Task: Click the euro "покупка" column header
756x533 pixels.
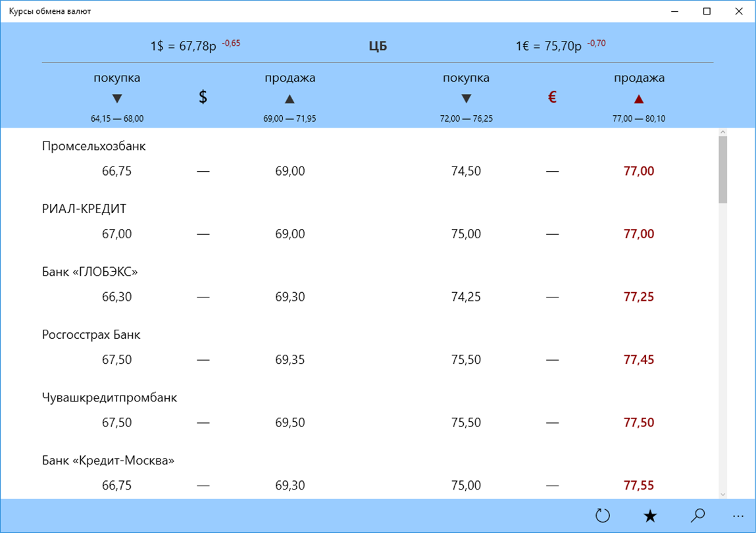Action: pyautogui.click(x=466, y=78)
